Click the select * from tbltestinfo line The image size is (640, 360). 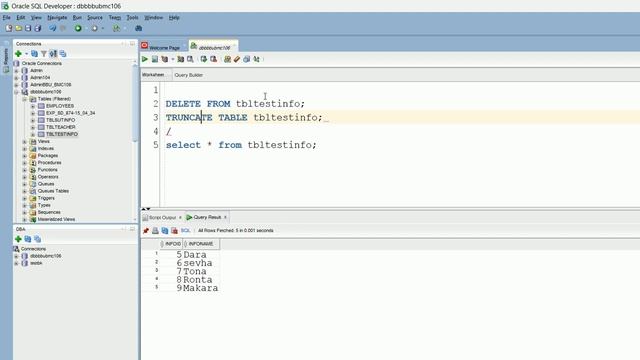point(241,145)
